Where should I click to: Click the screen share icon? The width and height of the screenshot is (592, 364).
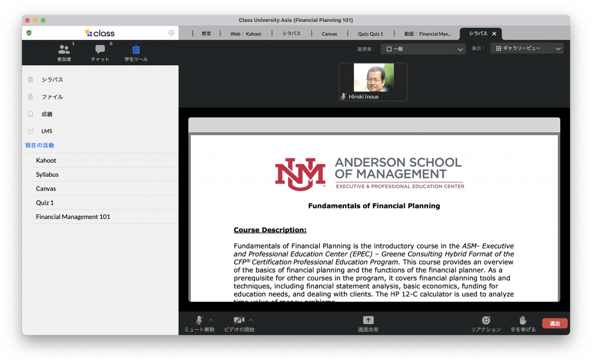[x=368, y=320]
